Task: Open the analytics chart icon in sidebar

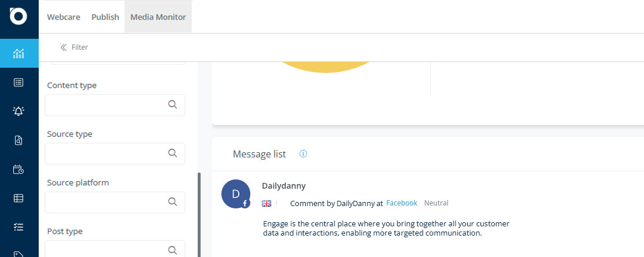Action: coord(18,53)
